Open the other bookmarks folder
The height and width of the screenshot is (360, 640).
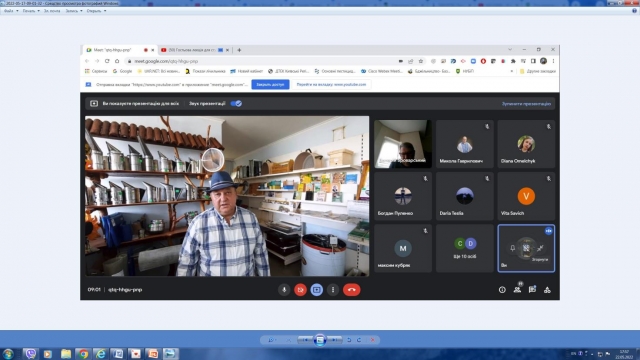(538, 71)
